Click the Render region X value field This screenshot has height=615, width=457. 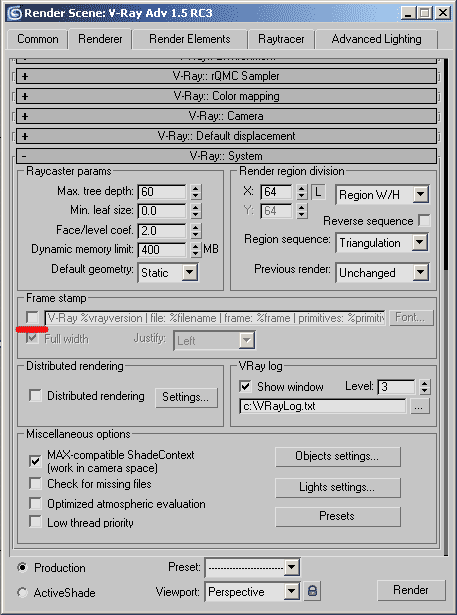point(277,192)
